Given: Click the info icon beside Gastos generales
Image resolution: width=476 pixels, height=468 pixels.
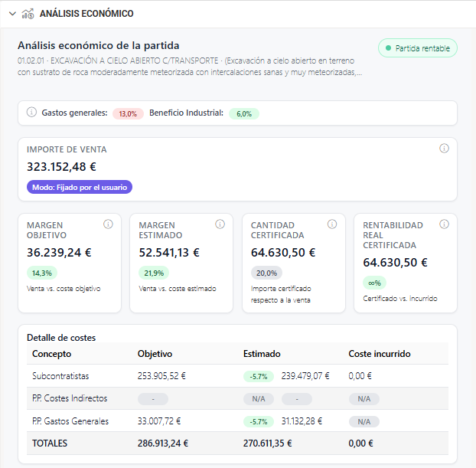Looking at the screenshot, I should (31, 113).
